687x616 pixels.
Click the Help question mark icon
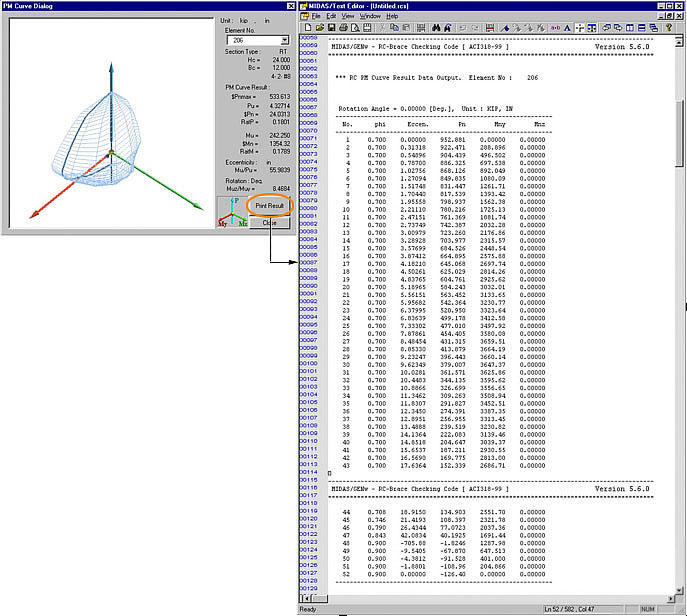[669, 28]
